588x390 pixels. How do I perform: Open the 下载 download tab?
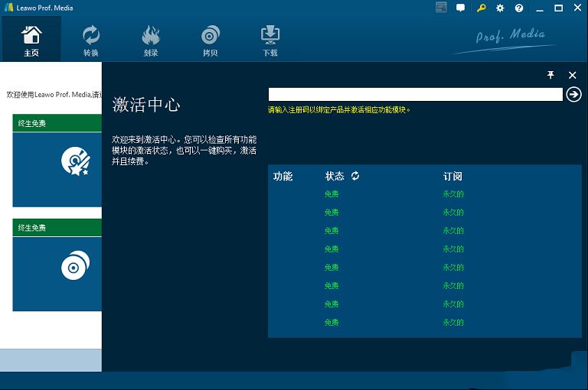[270, 41]
